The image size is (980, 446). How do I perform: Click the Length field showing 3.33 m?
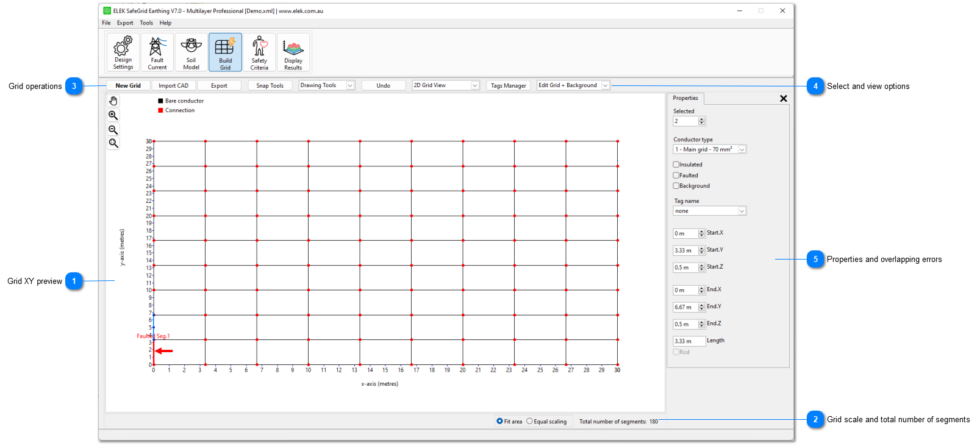click(689, 341)
